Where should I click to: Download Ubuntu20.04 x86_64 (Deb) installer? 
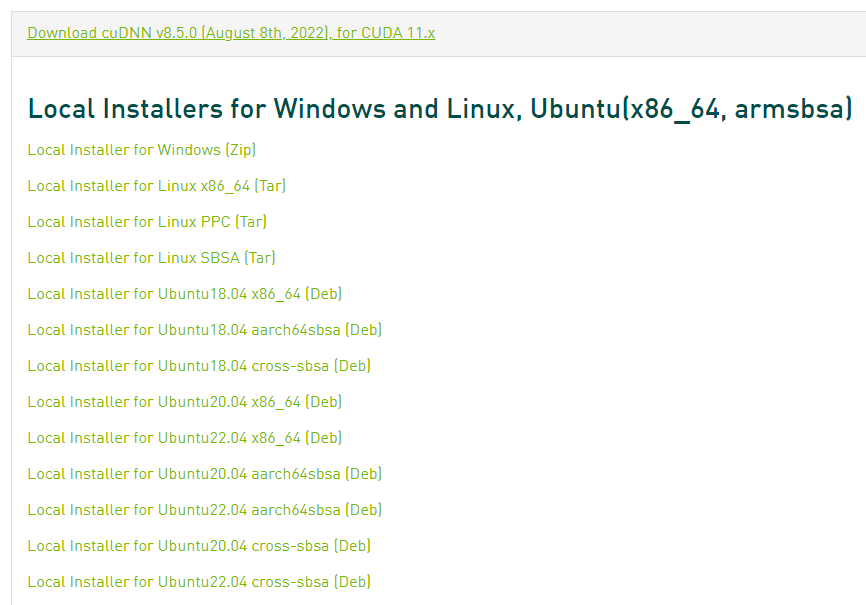184,402
